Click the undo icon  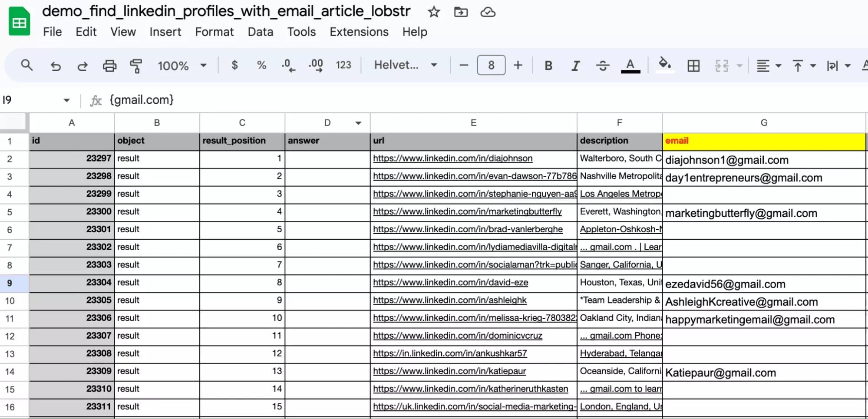click(56, 65)
